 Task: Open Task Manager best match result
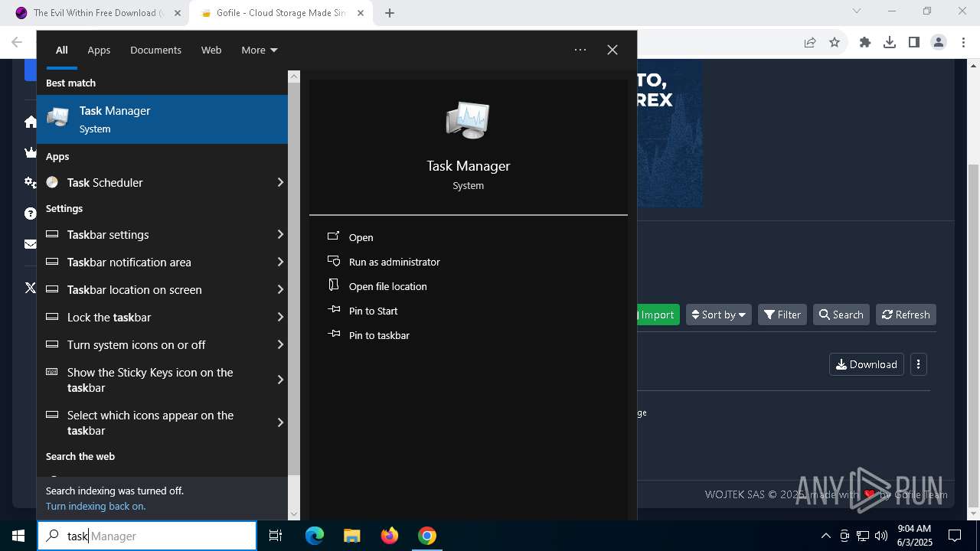tap(162, 119)
